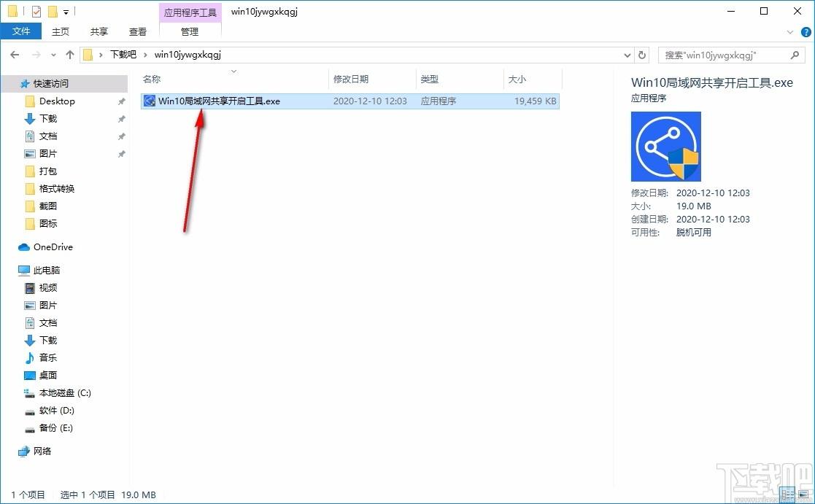Click 下载吧 in the address breadcrumb
815x504 pixels.
(x=123, y=55)
